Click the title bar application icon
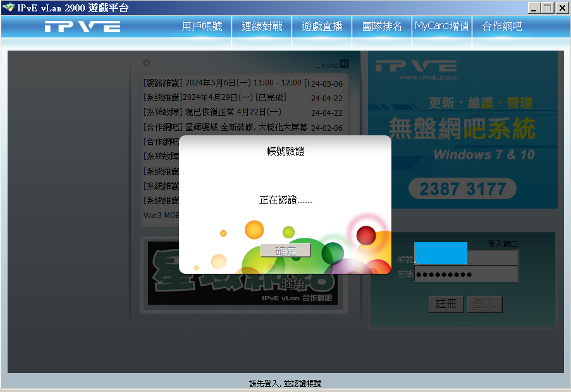 pos(9,8)
